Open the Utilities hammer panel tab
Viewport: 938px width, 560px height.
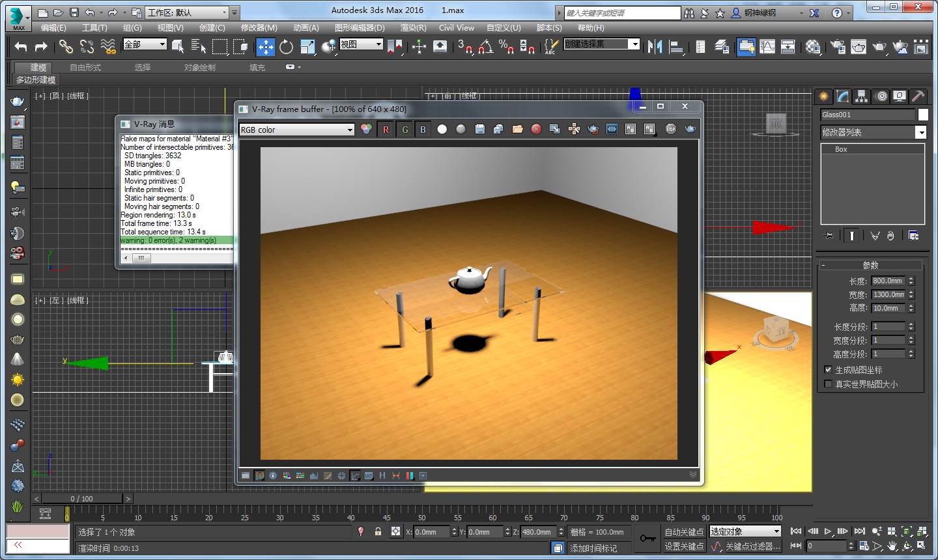(x=918, y=96)
